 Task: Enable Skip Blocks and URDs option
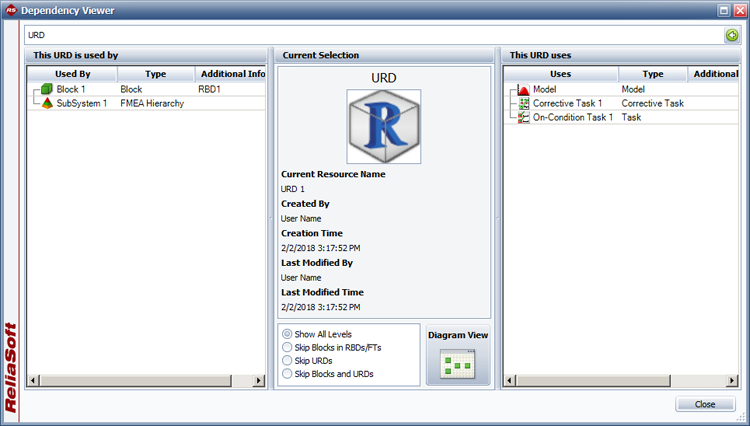point(288,373)
